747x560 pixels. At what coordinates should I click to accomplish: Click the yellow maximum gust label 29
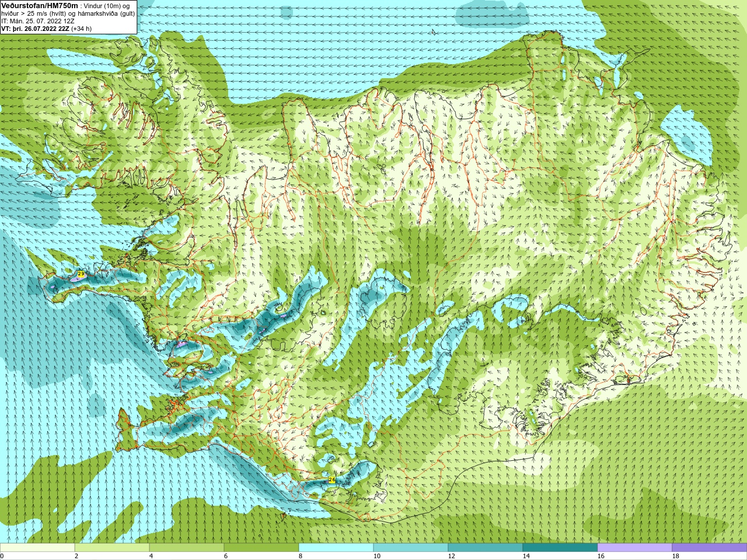[81, 274]
